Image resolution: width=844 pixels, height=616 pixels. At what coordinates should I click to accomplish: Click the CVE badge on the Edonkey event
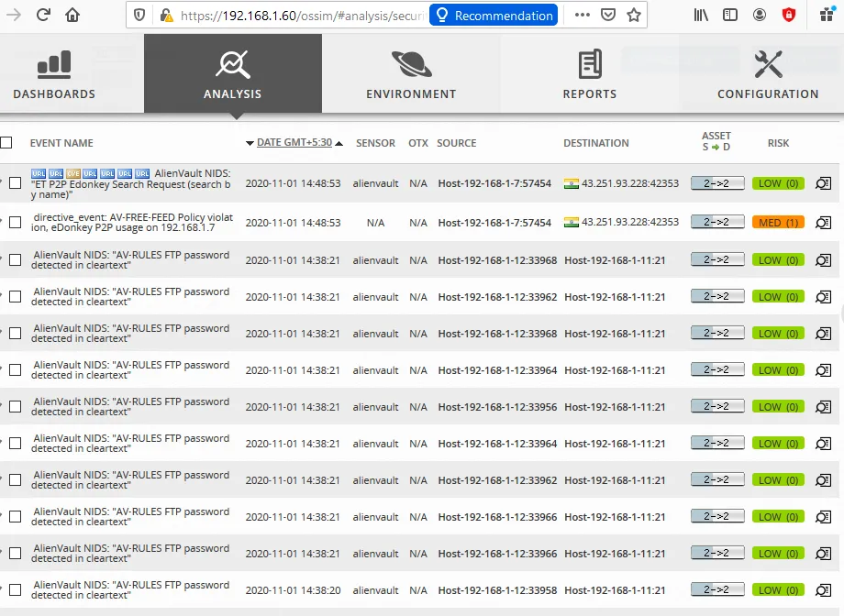point(72,173)
